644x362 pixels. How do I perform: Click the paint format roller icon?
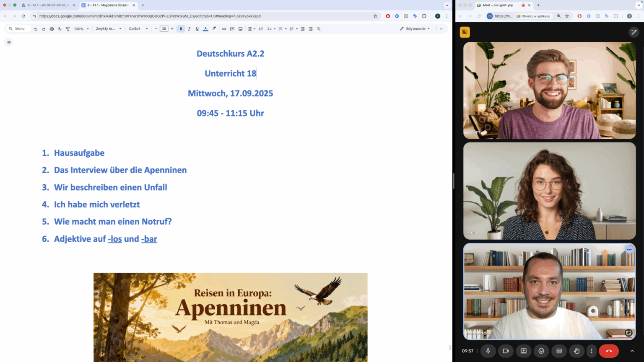68,29
